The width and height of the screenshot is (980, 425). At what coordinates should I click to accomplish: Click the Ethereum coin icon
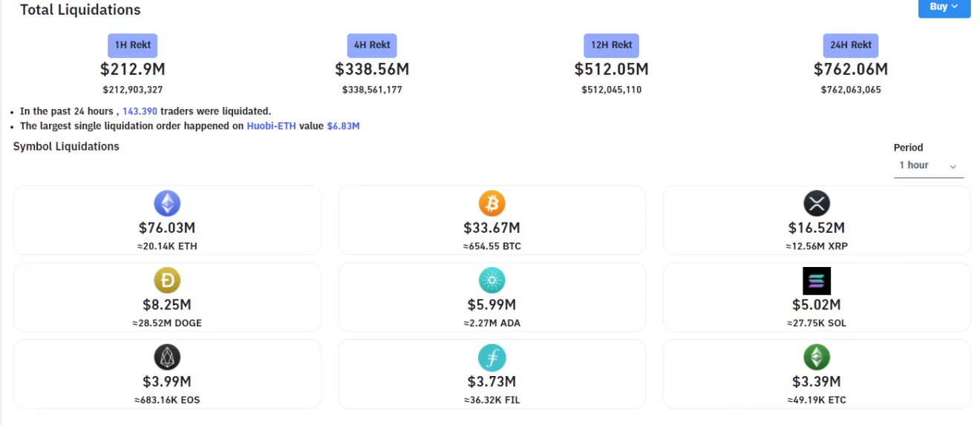tap(167, 203)
